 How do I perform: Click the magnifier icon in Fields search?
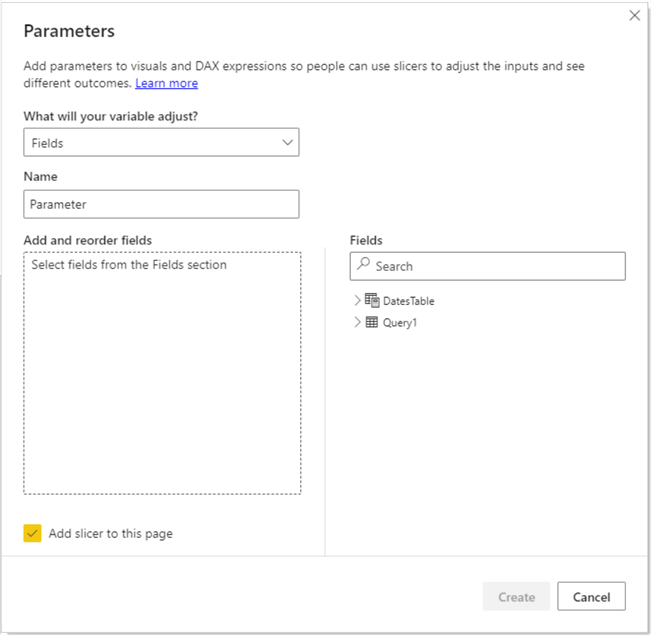[364, 266]
